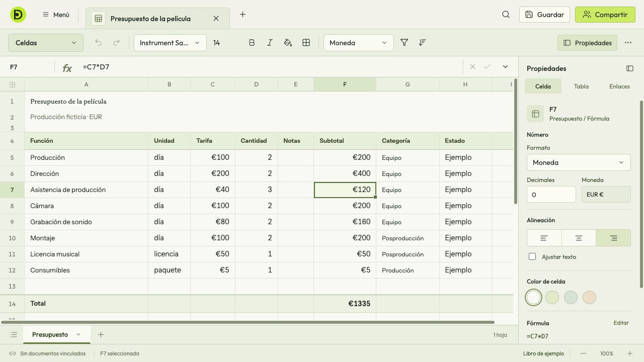Click the sort descending icon
Image resolution: width=644 pixels, height=362 pixels.
[422, 43]
